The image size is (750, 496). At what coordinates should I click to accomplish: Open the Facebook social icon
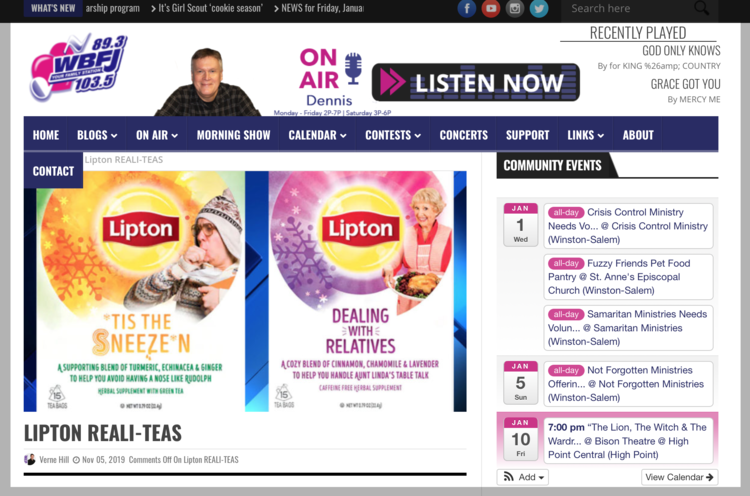pos(467,9)
